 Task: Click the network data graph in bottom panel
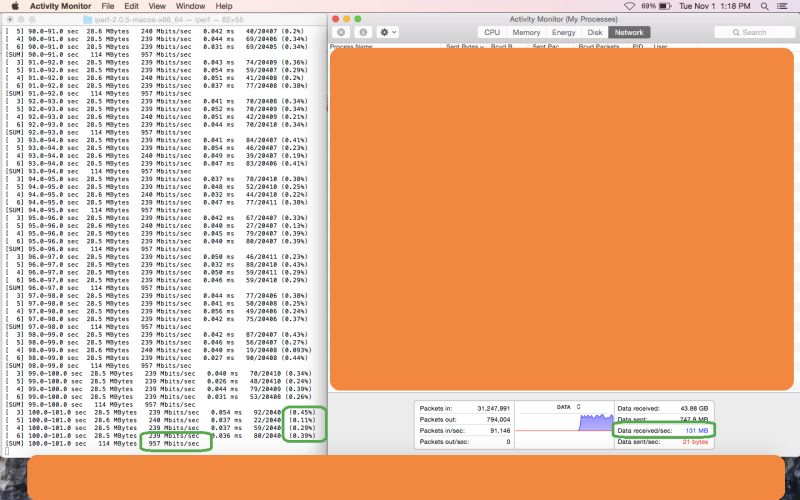pyautogui.click(x=564, y=425)
